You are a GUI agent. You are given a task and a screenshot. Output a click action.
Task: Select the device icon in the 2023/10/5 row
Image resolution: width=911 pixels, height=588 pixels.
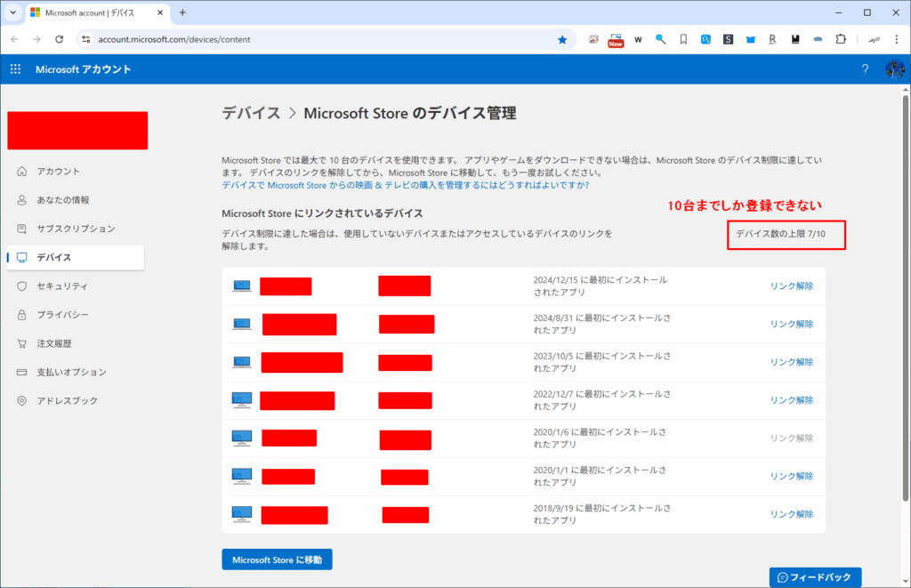(242, 362)
